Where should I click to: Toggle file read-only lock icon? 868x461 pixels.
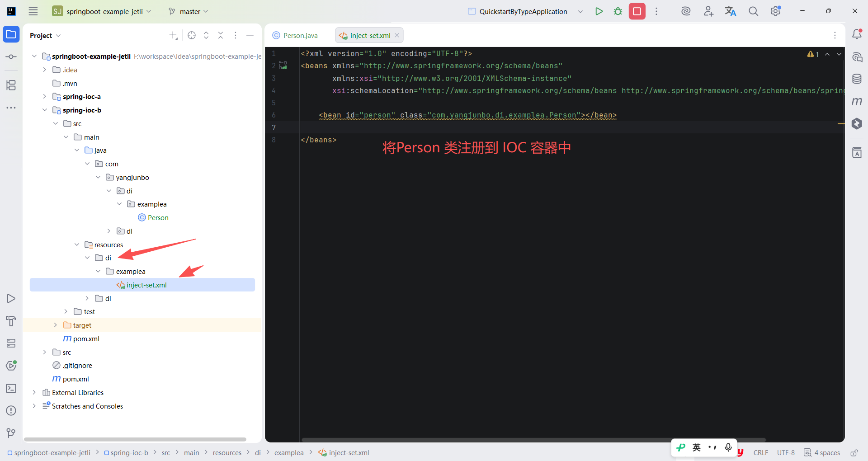tap(854, 453)
